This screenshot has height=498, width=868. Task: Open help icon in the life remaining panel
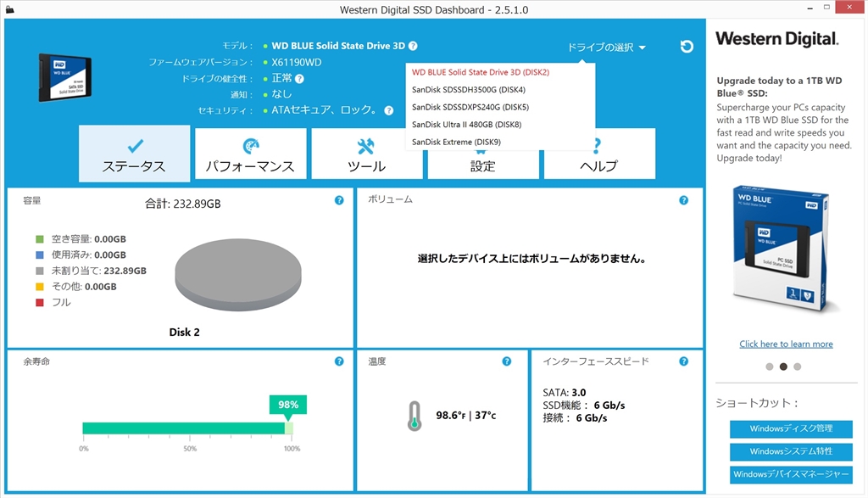pos(339,361)
